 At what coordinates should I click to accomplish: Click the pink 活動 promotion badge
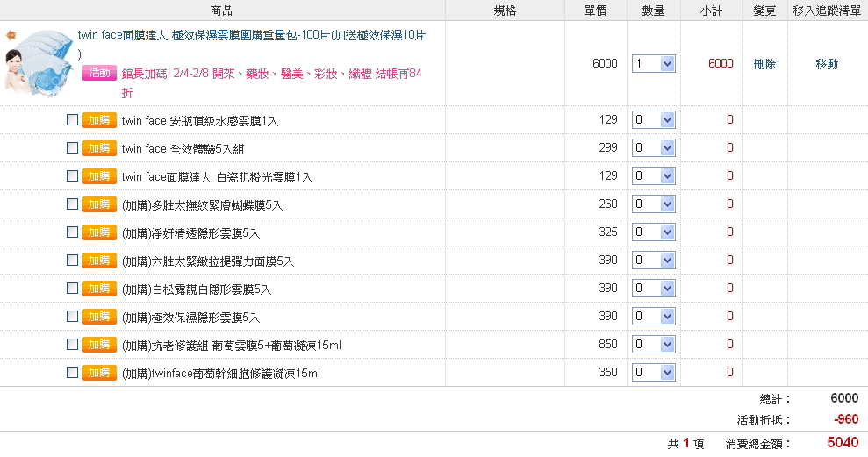click(100, 73)
